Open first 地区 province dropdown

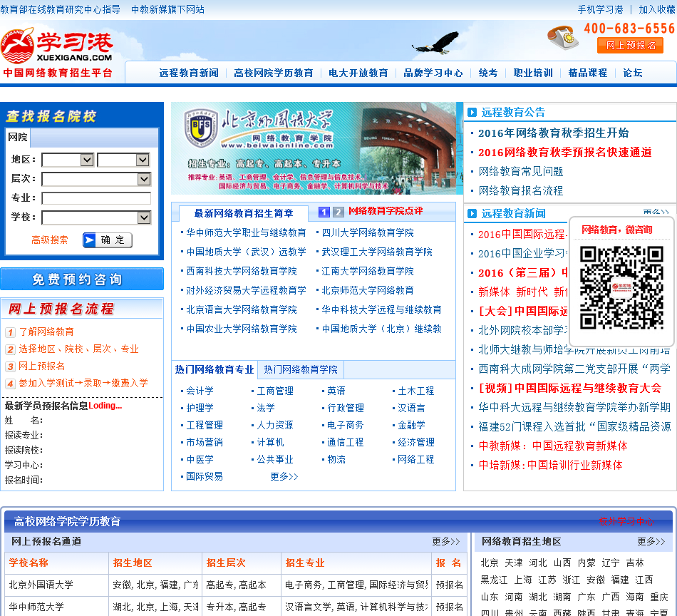[x=68, y=160]
